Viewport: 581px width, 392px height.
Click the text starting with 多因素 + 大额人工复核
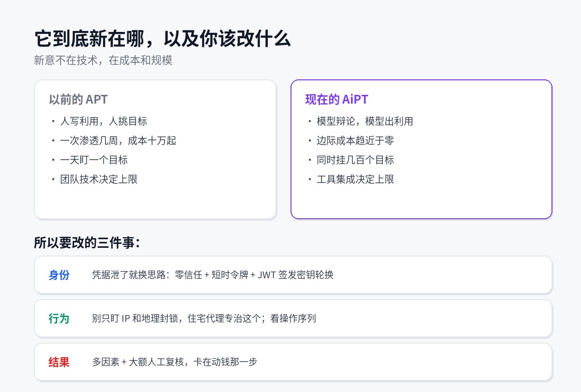point(174,362)
